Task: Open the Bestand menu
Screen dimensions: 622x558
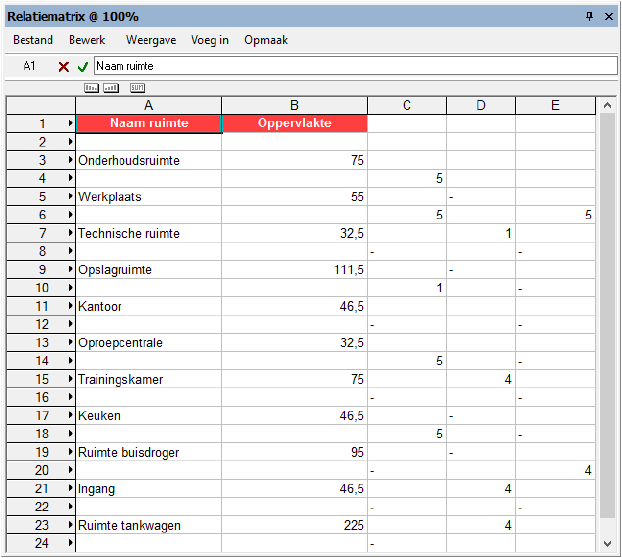Action: [x=33, y=40]
